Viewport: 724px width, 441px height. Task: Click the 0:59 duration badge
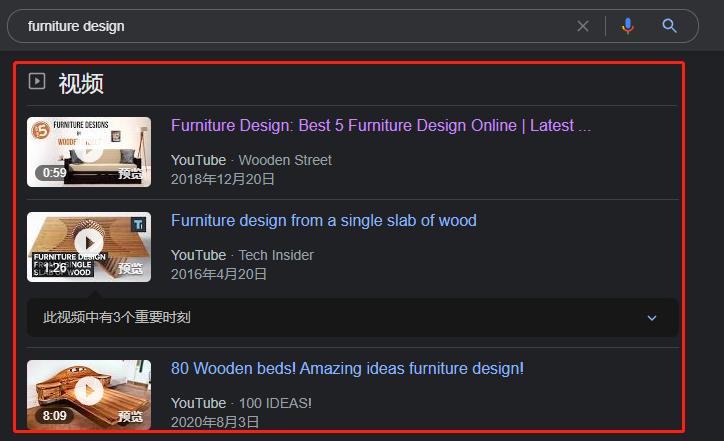[x=52, y=173]
